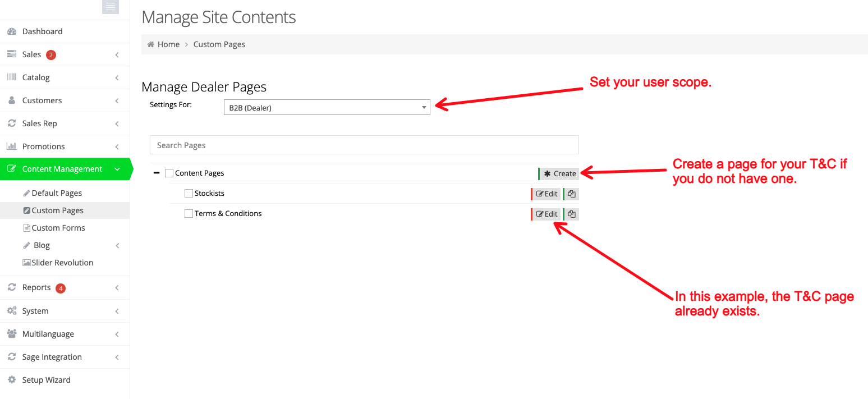Screen dimensions: 868x399
Task: Click the Dashboard gauge icon
Action: pyautogui.click(x=12, y=31)
